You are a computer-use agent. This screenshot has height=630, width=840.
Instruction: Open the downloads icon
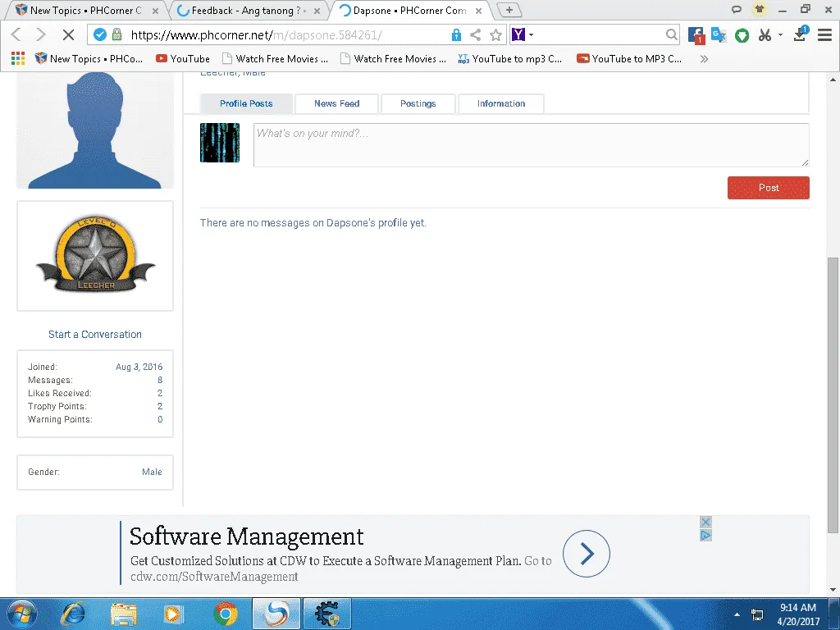pos(801,34)
